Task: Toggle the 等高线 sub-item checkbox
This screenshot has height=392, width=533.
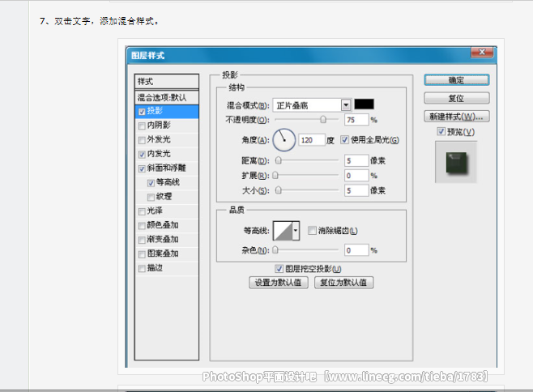Action: coord(151,183)
